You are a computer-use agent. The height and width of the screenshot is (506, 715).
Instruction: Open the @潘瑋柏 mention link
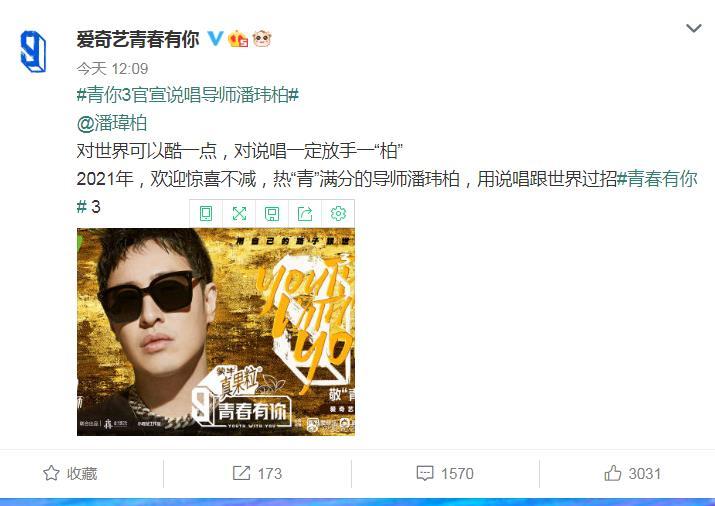coord(112,123)
